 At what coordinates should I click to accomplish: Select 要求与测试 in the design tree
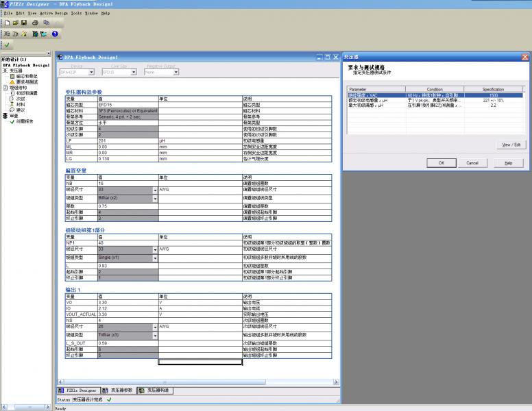tap(27, 82)
